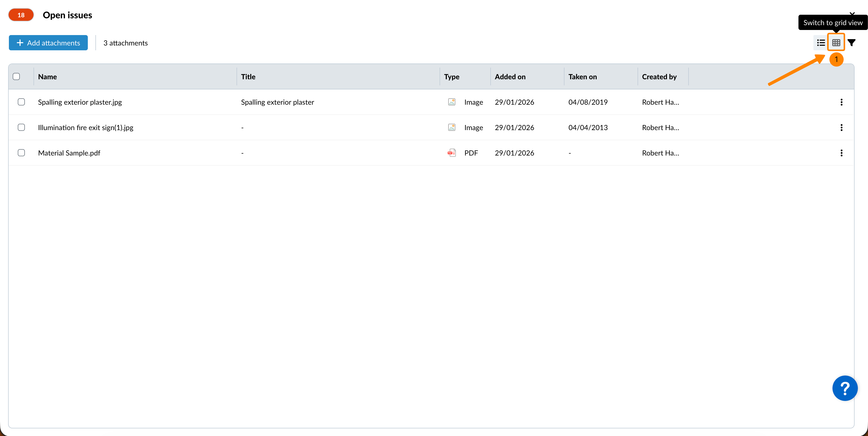Switch to grid view icon
The height and width of the screenshot is (436, 868).
[836, 43]
